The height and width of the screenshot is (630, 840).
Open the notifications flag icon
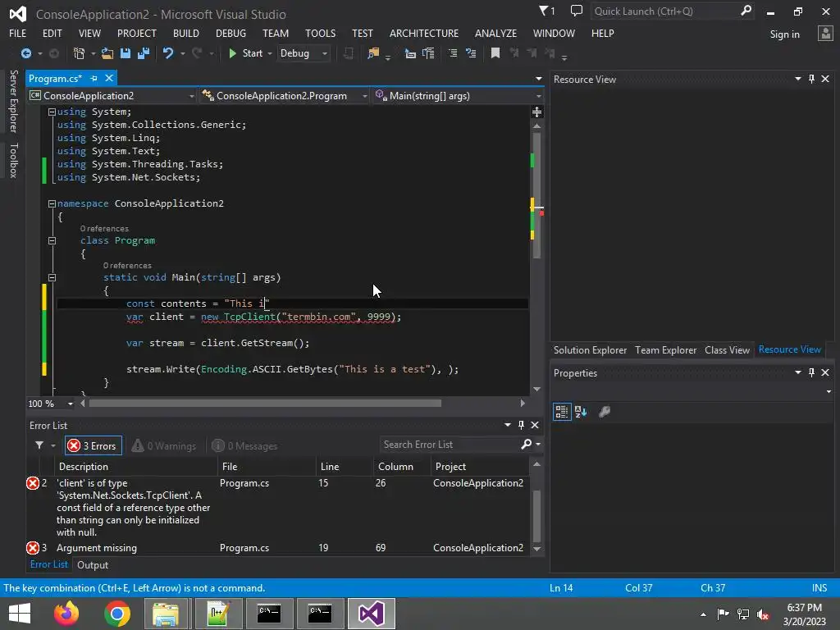(546, 11)
